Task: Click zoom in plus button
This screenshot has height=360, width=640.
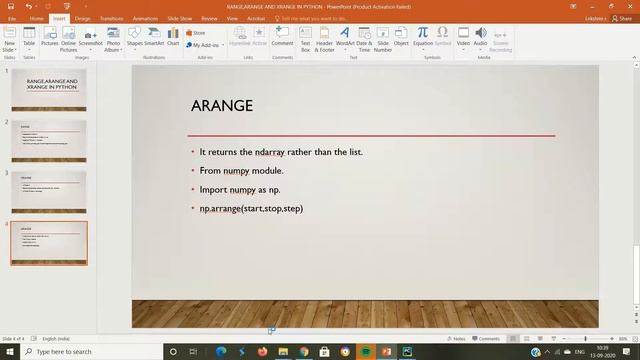Action: tap(612, 339)
